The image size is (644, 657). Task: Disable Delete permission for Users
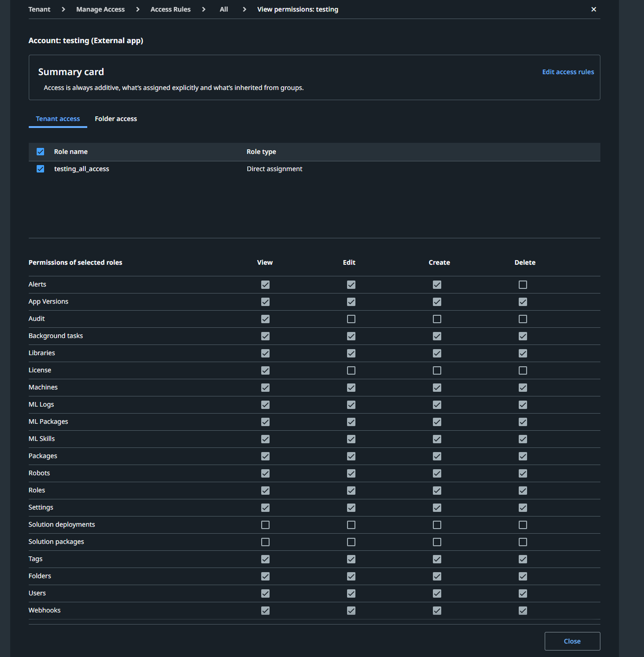tap(522, 593)
